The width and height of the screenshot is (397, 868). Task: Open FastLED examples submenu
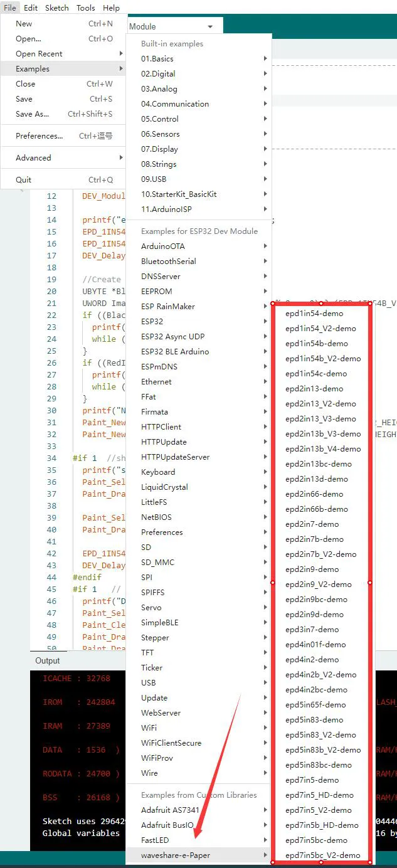[199, 840]
